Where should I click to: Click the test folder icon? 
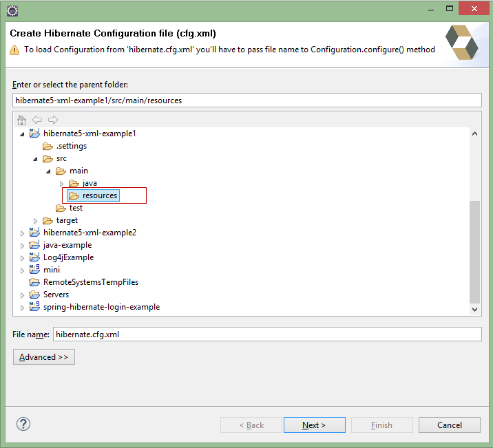tap(61, 208)
